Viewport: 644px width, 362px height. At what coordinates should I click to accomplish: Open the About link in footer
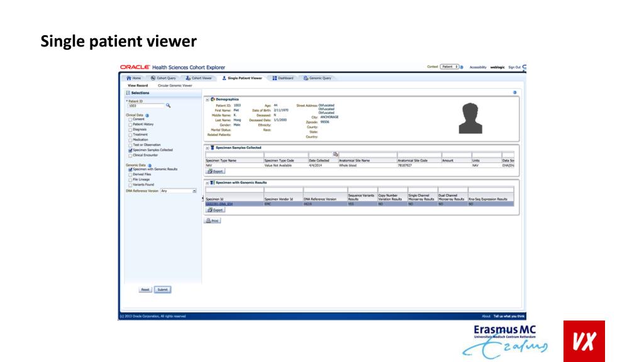(486, 317)
